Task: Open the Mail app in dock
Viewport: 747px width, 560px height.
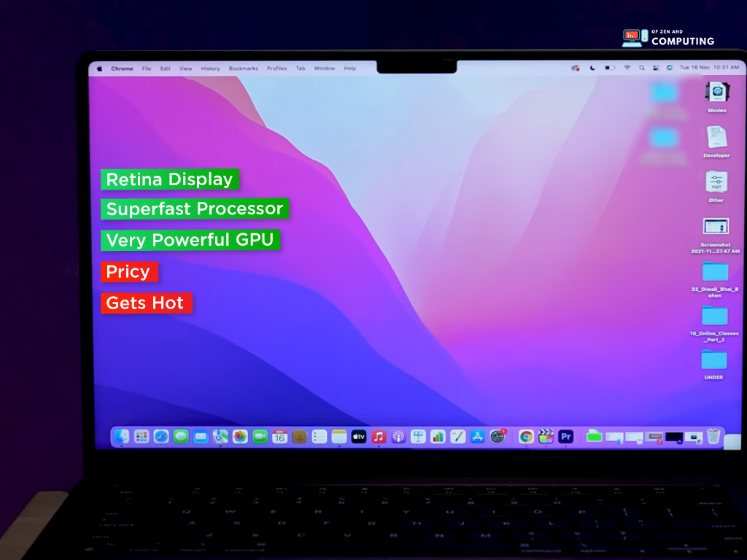Action: (x=201, y=436)
